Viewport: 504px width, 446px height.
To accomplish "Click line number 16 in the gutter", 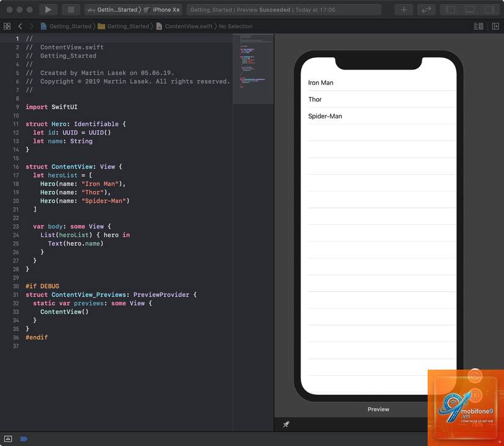I will click(16, 167).
